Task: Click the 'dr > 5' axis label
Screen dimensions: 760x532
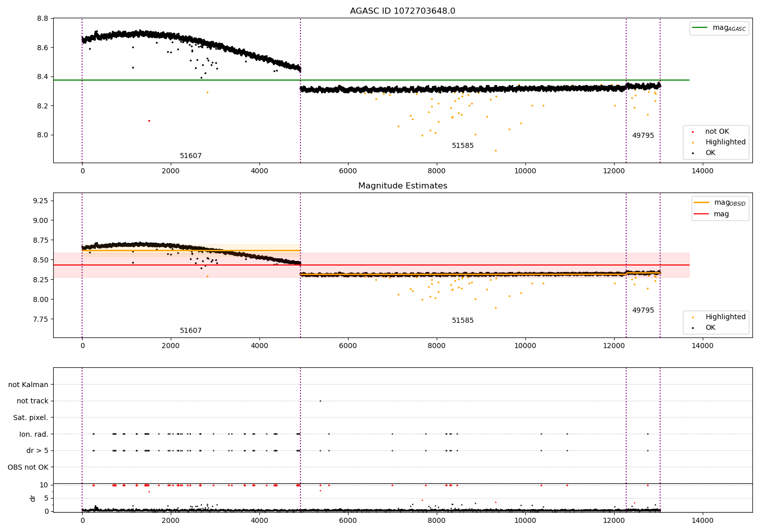Action: pos(37,450)
